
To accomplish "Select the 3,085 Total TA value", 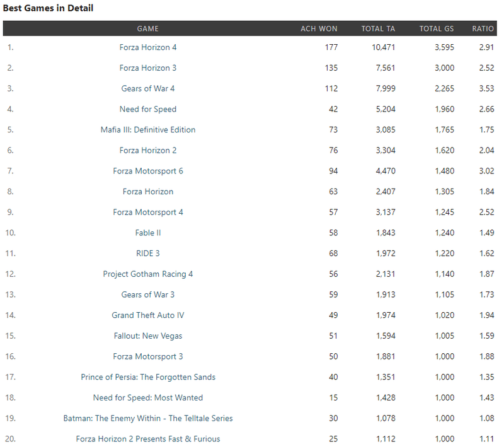I will [x=386, y=130].
